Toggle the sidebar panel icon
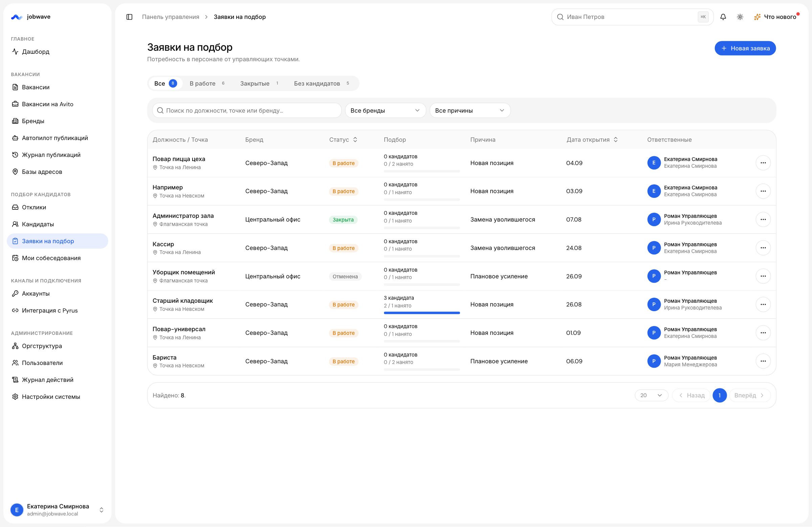This screenshot has height=527, width=812. pos(129,17)
